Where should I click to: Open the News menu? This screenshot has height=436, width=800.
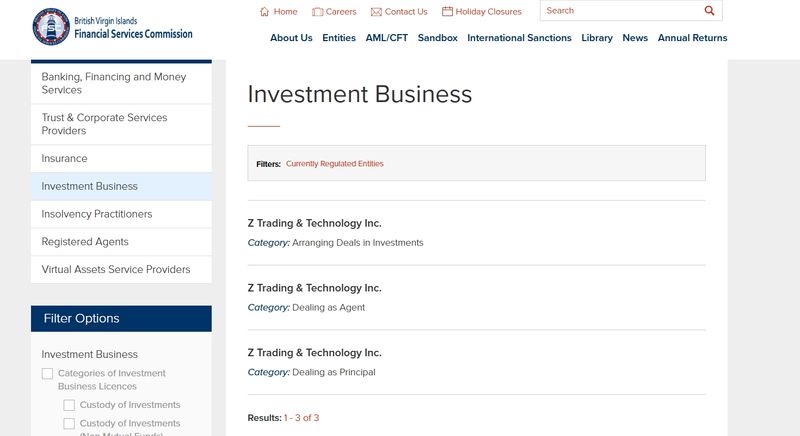(635, 38)
